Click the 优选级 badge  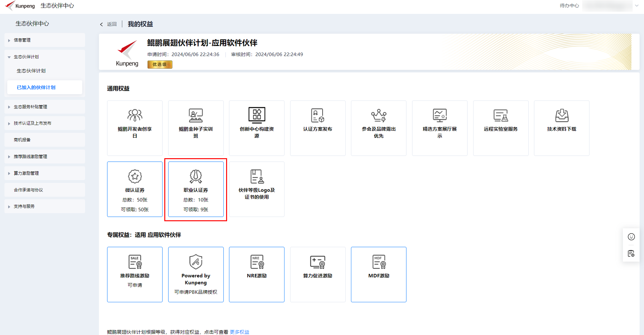coord(160,64)
